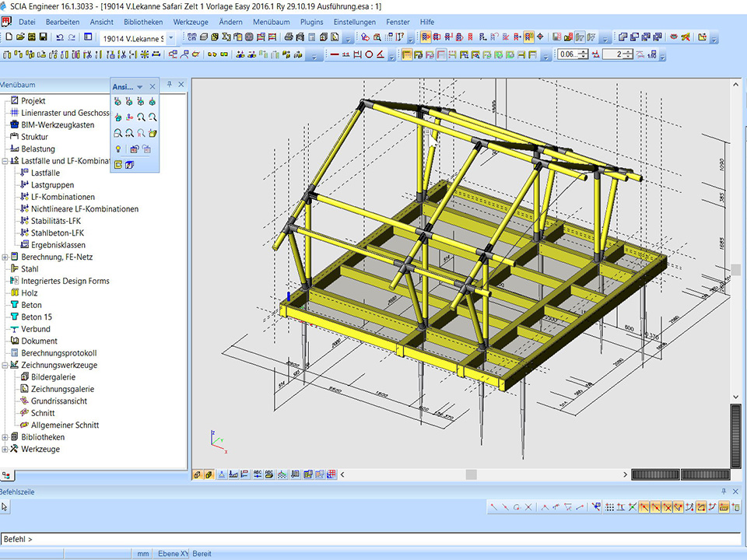Click the zoom-in magnifier in Ansicht panel
Image resolution: width=747 pixels, height=560 pixels.
(x=141, y=117)
